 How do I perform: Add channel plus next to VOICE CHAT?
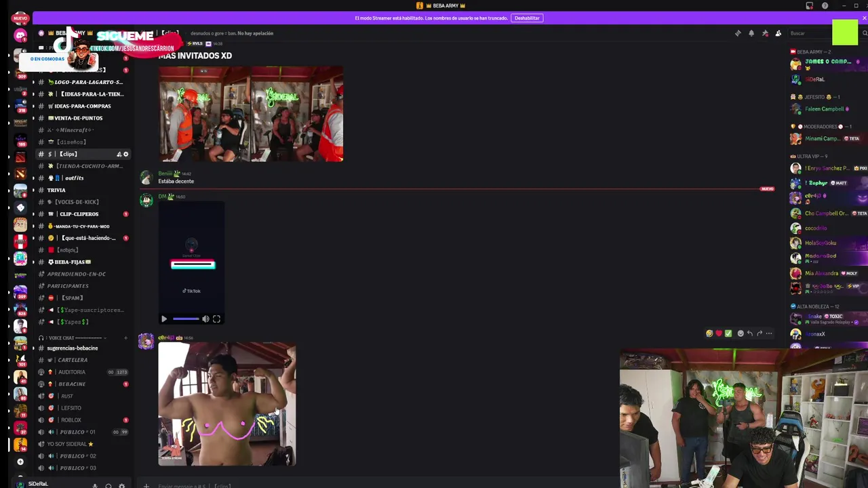(125, 338)
